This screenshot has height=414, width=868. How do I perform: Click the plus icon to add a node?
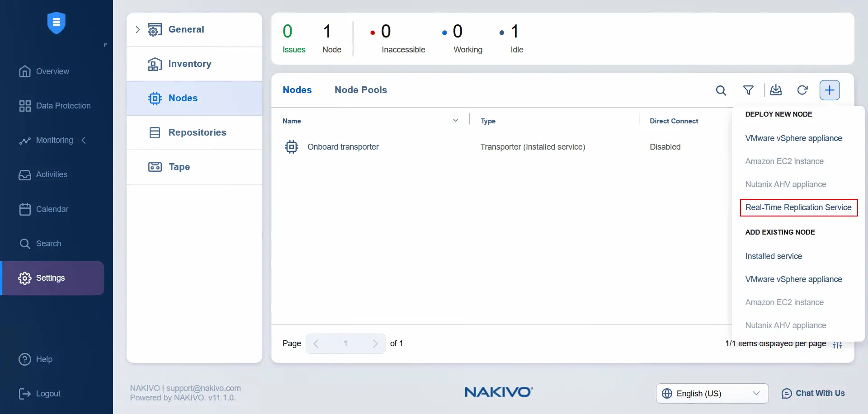point(830,90)
